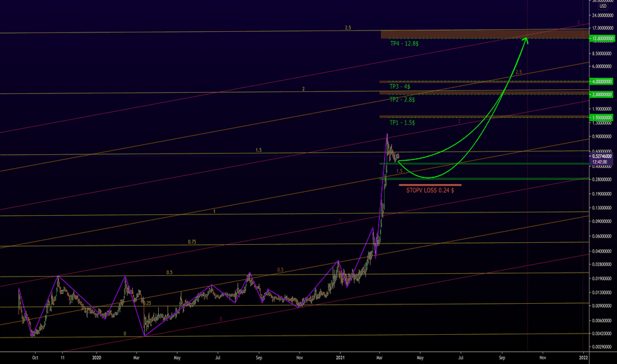This screenshot has height=364, width=617.
Task: Click the 0.01900000 price axis value
Action: 602,279
